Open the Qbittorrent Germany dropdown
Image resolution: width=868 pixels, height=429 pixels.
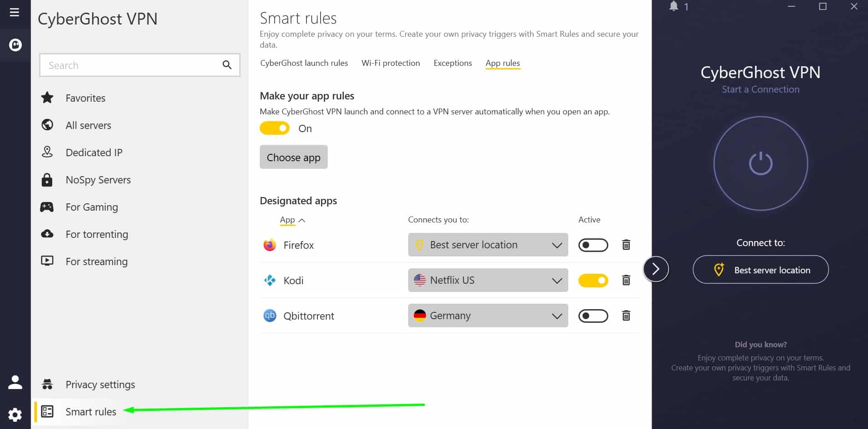(488, 316)
